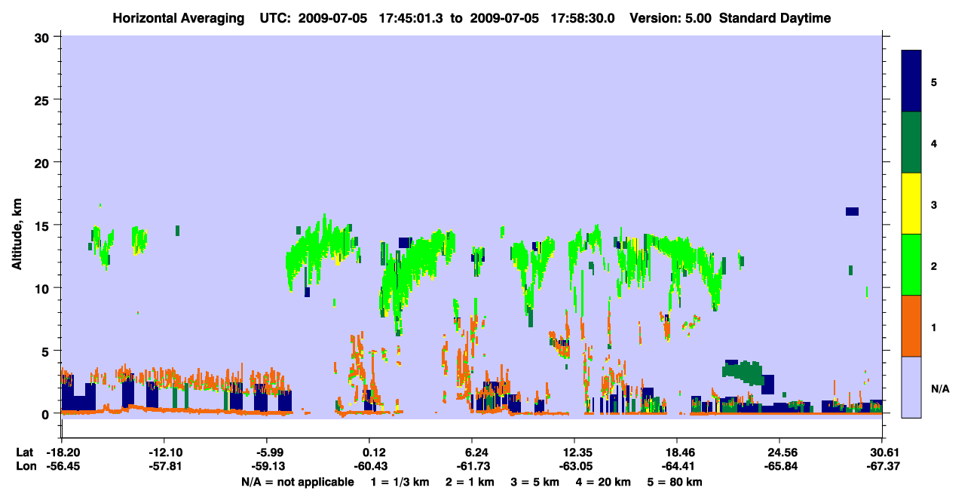Viewport: 980px width, 503px height.
Task: Click the y-axis tick label 25
Action: 44,100
